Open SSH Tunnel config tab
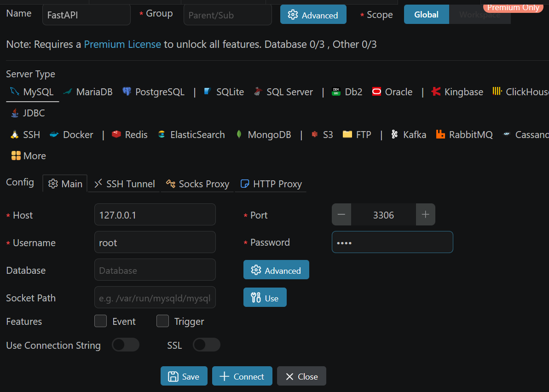 click(125, 184)
